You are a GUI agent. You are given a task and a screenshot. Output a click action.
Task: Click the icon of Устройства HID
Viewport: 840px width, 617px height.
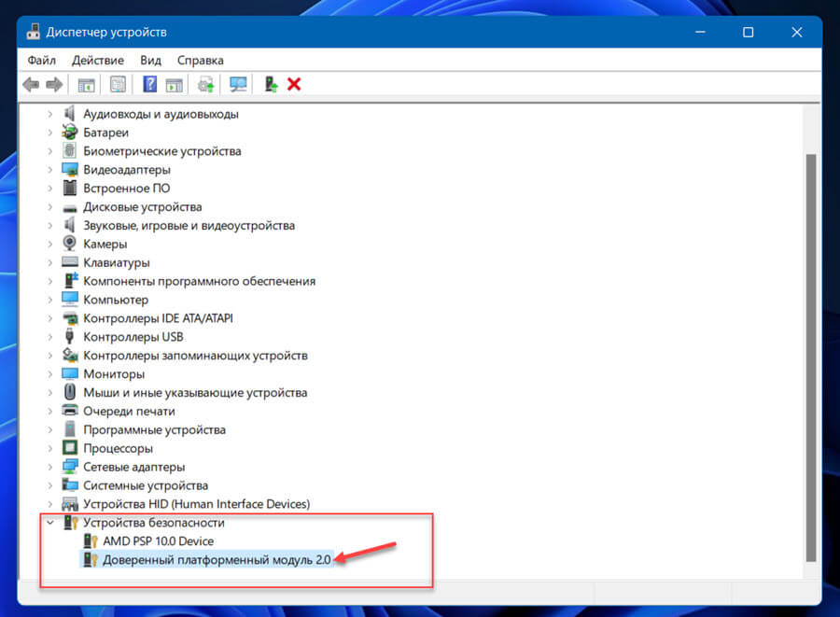pos(70,503)
